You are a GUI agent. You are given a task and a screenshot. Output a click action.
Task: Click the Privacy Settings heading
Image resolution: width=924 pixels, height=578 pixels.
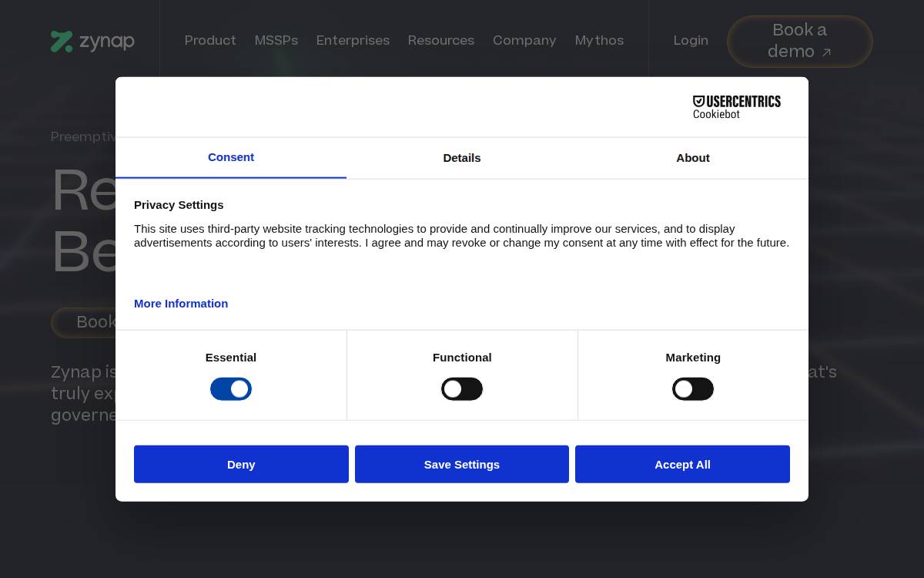(179, 205)
